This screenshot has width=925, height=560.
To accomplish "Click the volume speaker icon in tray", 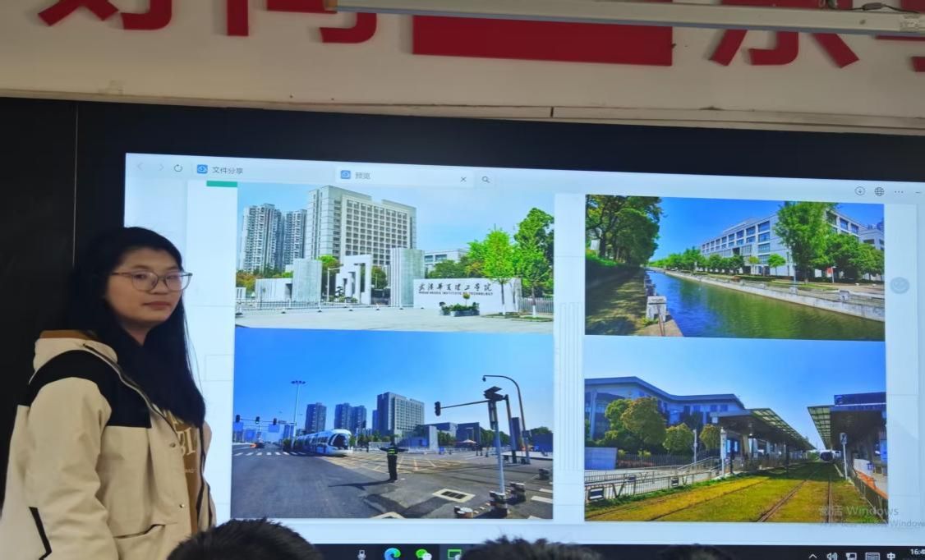I will coord(831,556).
